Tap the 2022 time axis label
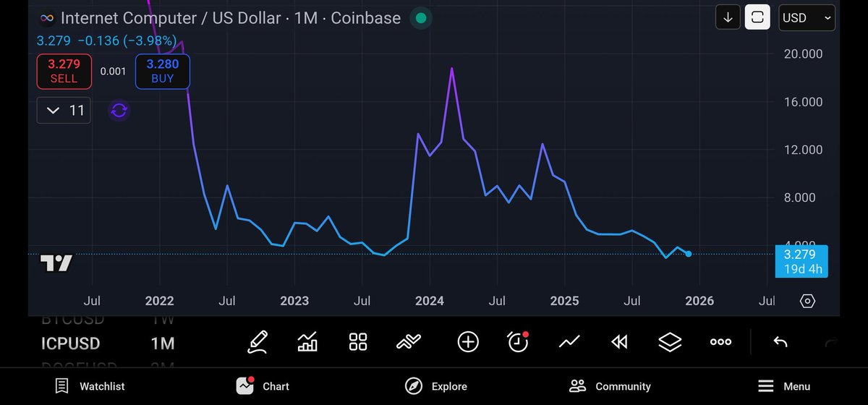Viewport: 868px width, 405px height. click(159, 301)
